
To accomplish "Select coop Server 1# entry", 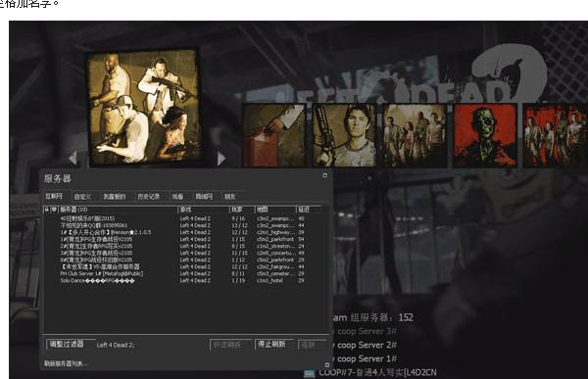I will click(367, 358).
